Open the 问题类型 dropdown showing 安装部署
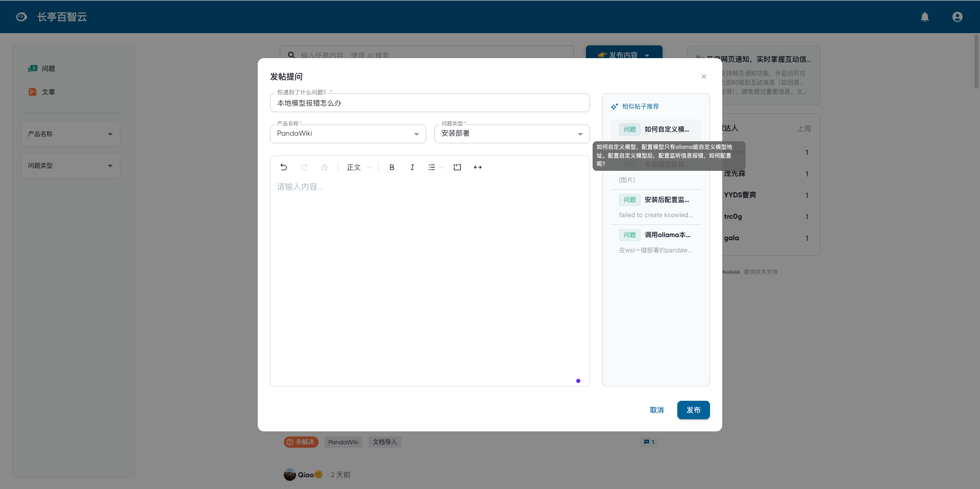 (x=580, y=134)
